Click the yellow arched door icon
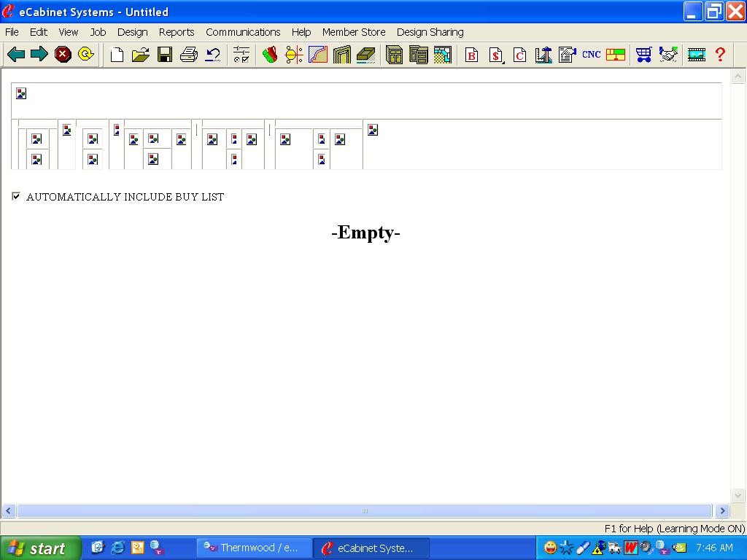Screen dimensions: 747x560 (341, 55)
